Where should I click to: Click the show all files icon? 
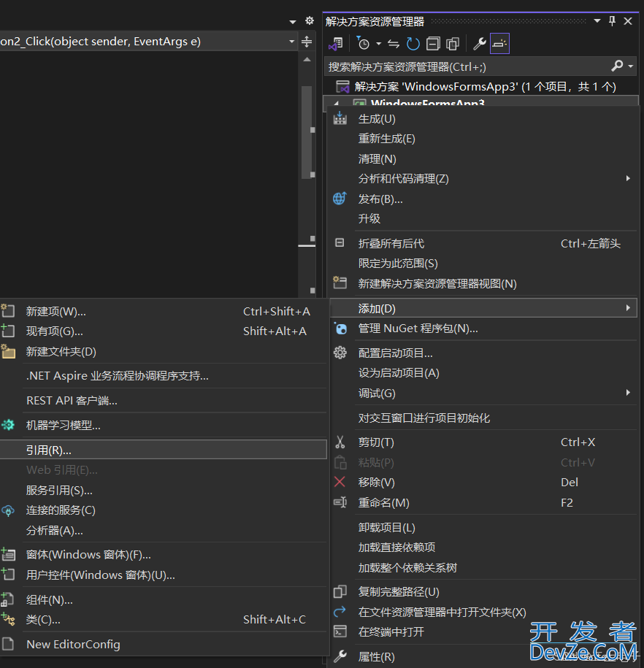coord(453,44)
